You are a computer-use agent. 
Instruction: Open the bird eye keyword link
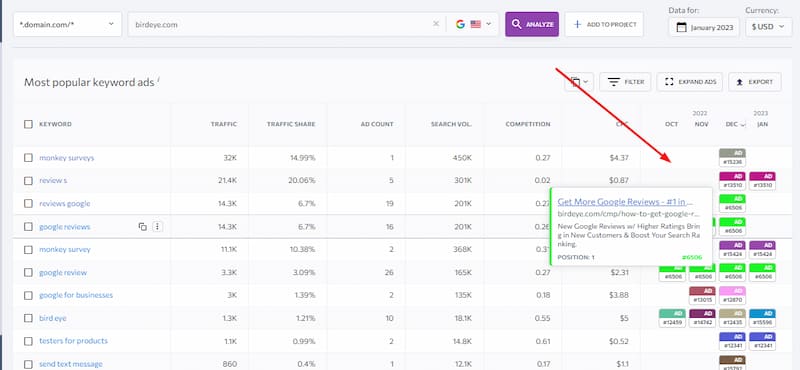[x=53, y=318]
